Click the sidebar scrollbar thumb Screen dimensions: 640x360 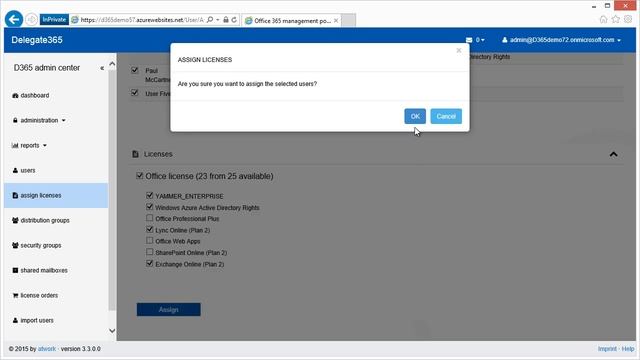pyautogui.click(x=112, y=190)
